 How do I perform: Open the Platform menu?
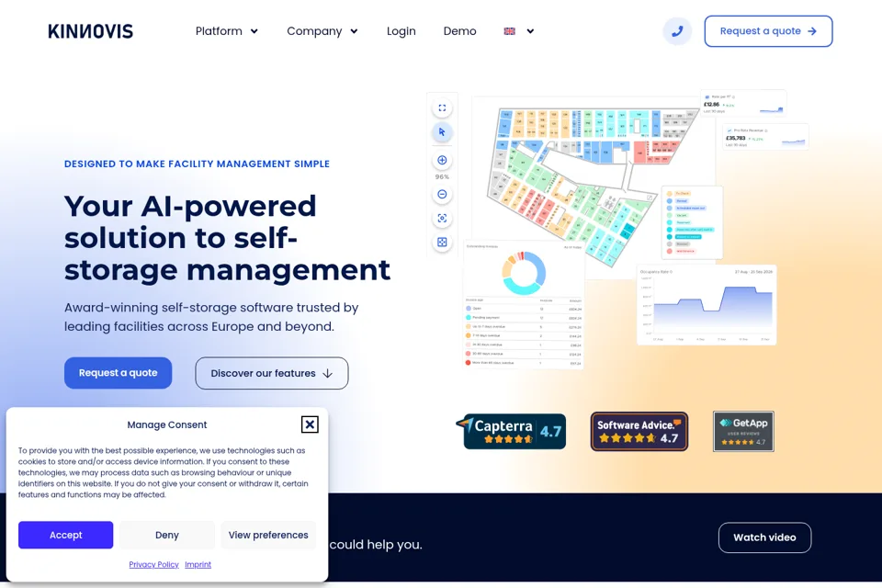pyautogui.click(x=219, y=31)
